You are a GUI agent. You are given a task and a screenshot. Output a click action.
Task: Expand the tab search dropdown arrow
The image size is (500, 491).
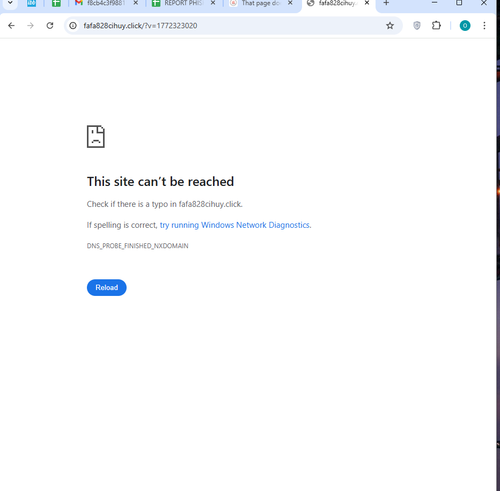[10, 3]
